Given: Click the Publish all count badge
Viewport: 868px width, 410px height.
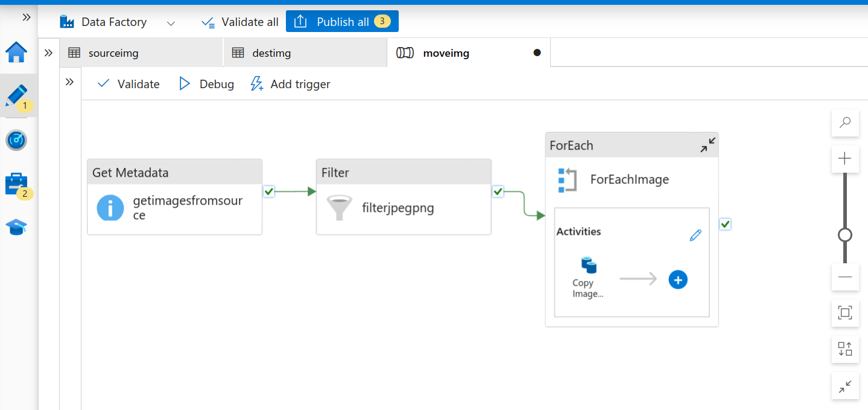Looking at the screenshot, I should point(382,22).
